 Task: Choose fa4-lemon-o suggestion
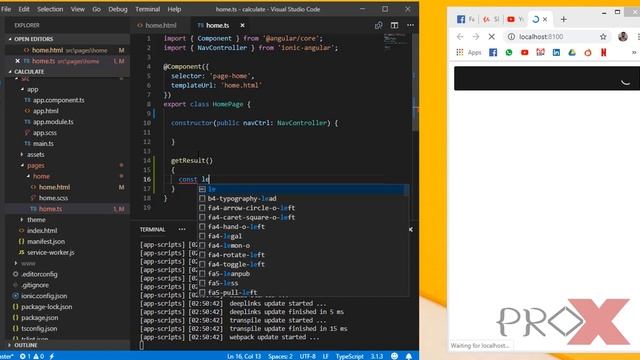302,246
